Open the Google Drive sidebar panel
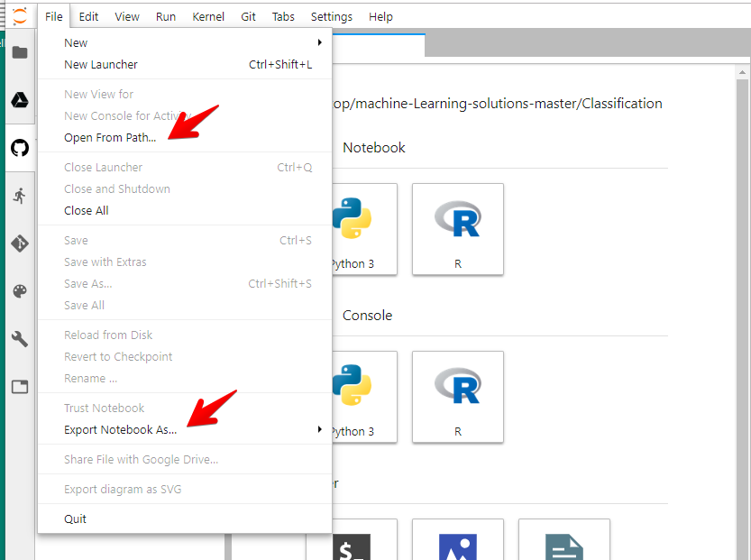The width and height of the screenshot is (751, 560). (x=20, y=99)
